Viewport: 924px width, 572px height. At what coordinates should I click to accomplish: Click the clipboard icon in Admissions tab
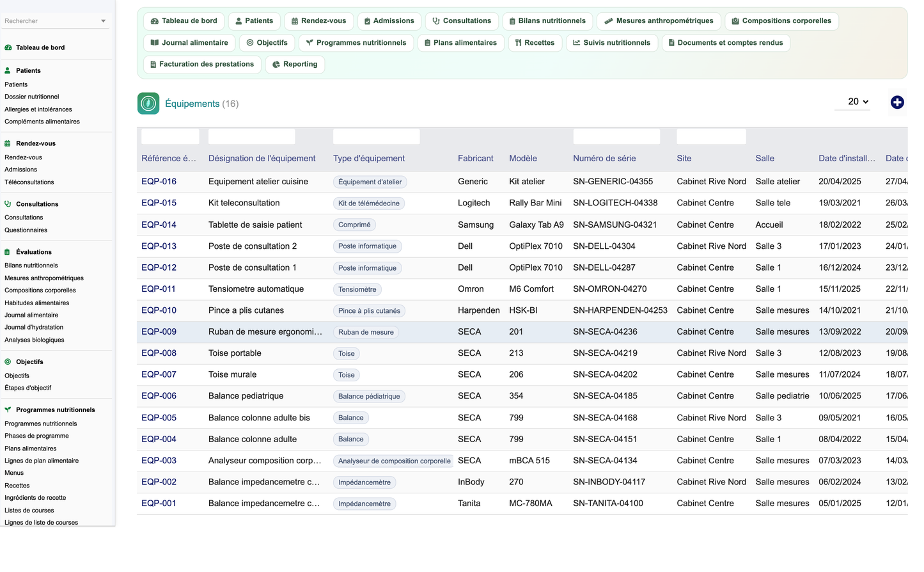[367, 21]
